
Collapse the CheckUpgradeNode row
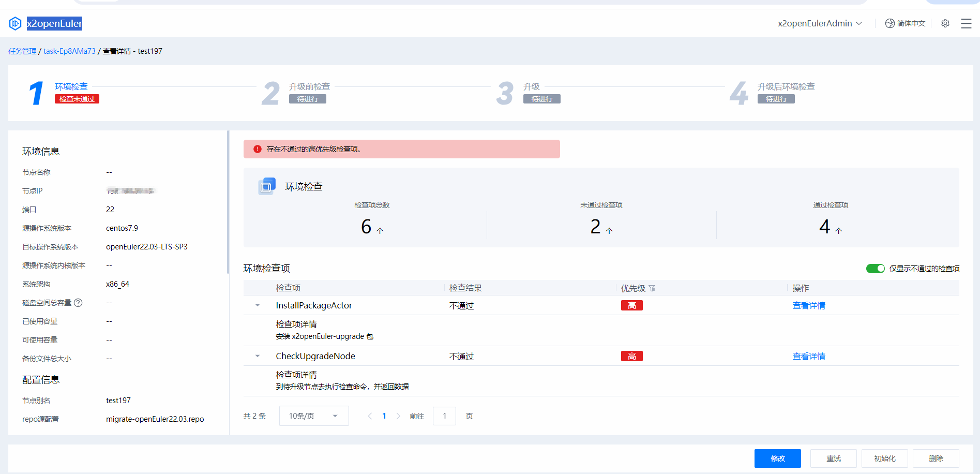point(258,356)
